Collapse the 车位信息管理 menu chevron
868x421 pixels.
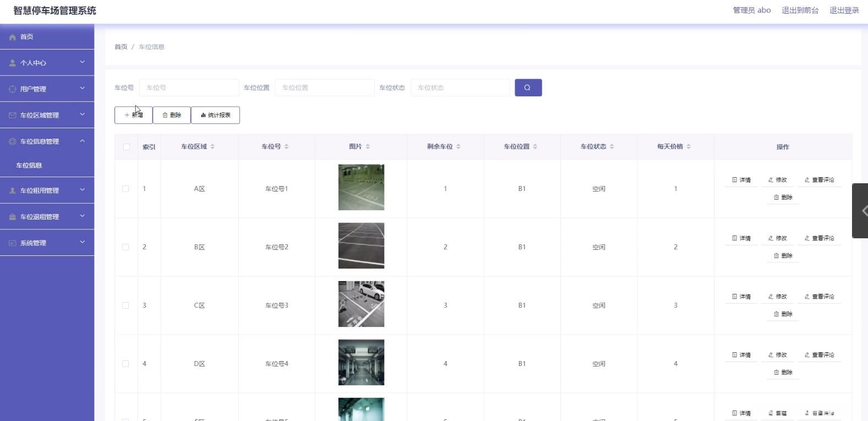coord(83,141)
